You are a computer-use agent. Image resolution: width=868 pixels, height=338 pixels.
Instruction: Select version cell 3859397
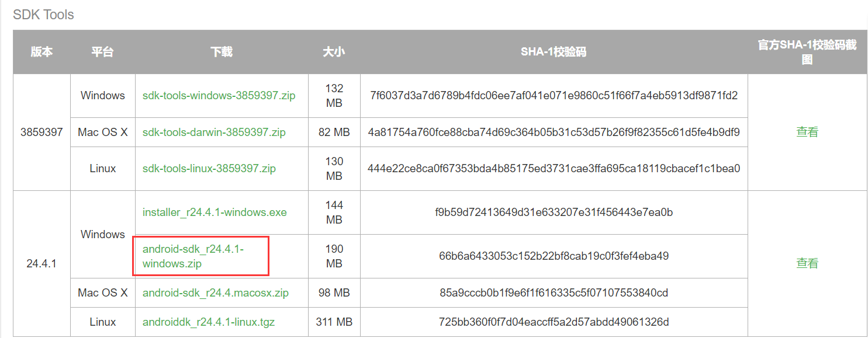pos(42,132)
